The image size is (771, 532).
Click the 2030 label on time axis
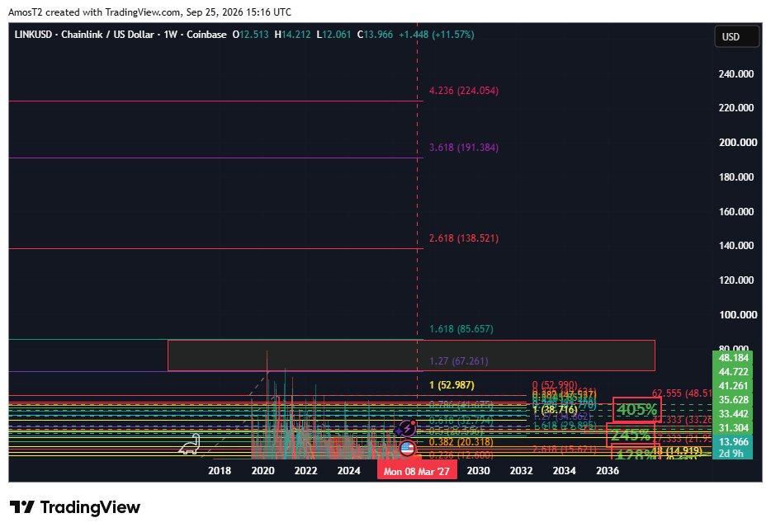tap(479, 471)
